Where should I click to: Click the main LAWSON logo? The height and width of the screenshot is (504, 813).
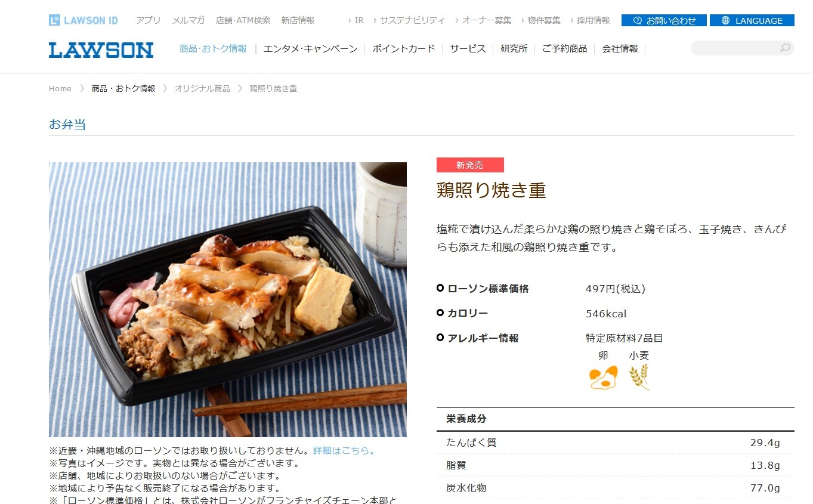101,50
